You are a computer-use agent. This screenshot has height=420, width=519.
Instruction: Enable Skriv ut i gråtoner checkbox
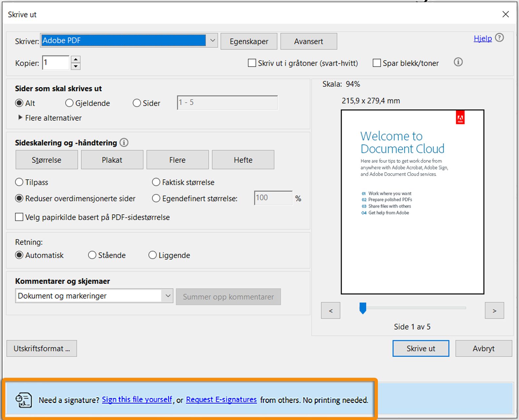252,63
